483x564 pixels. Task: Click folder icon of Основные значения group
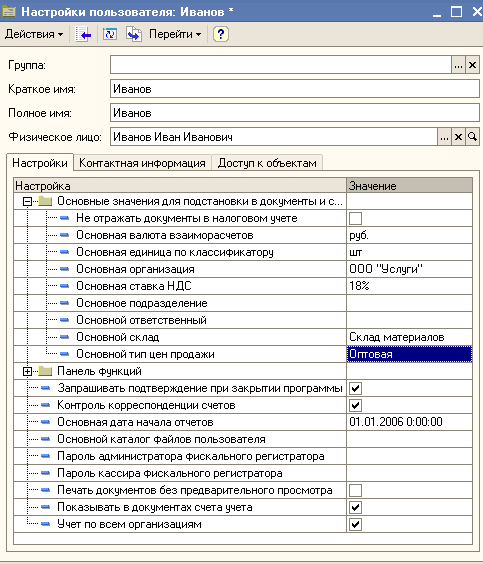tap(45, 201)
